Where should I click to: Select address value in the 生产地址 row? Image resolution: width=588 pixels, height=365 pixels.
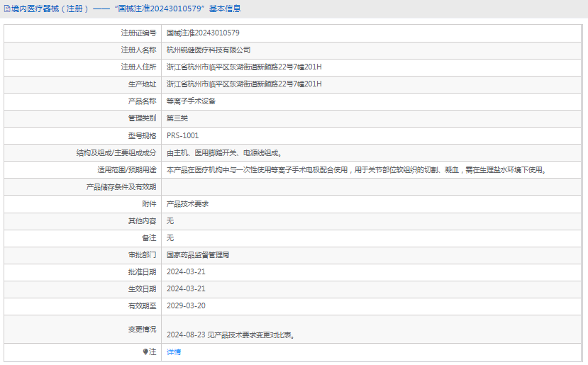244,84
